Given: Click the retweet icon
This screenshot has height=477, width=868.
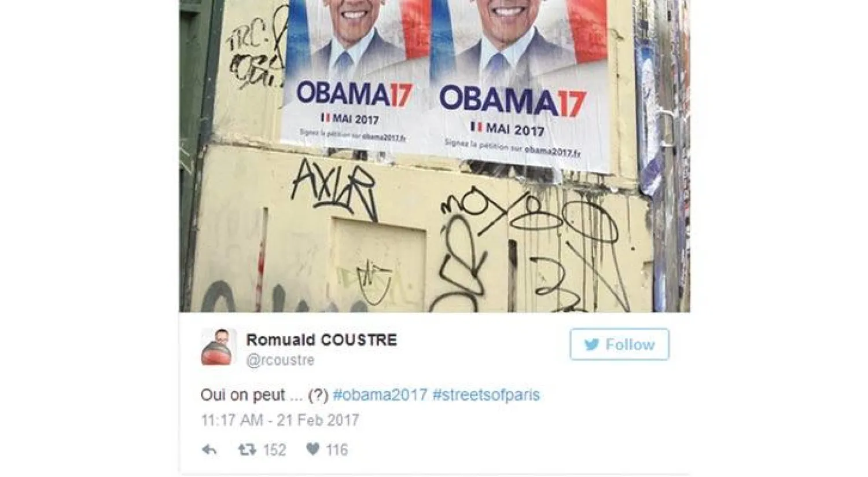Looking at the screenshot, I should tap(247, 450).
